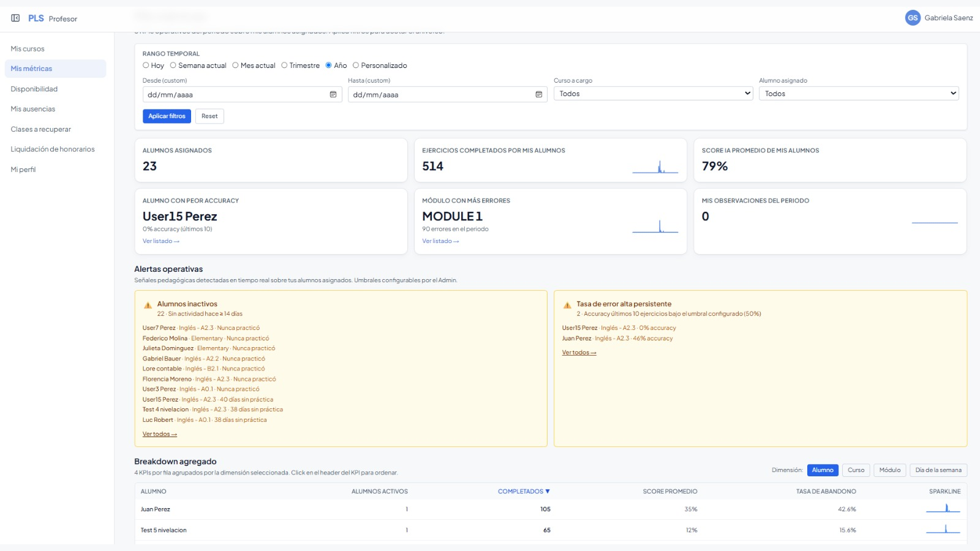980x551 pixels.
Task: Switch dimension to Alumno
Action: 823,470
